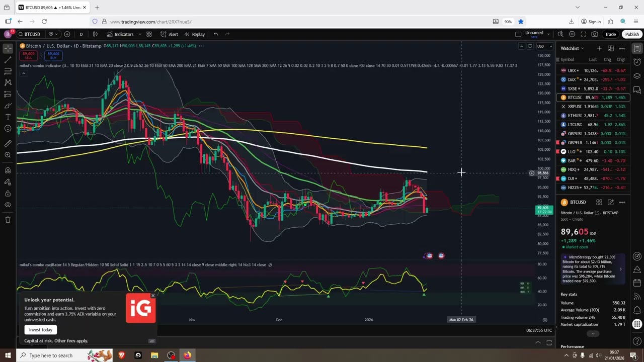This screenshot has height=362, width=644.
Task: Open the user profile avatar menu
Action: point(8,34)
